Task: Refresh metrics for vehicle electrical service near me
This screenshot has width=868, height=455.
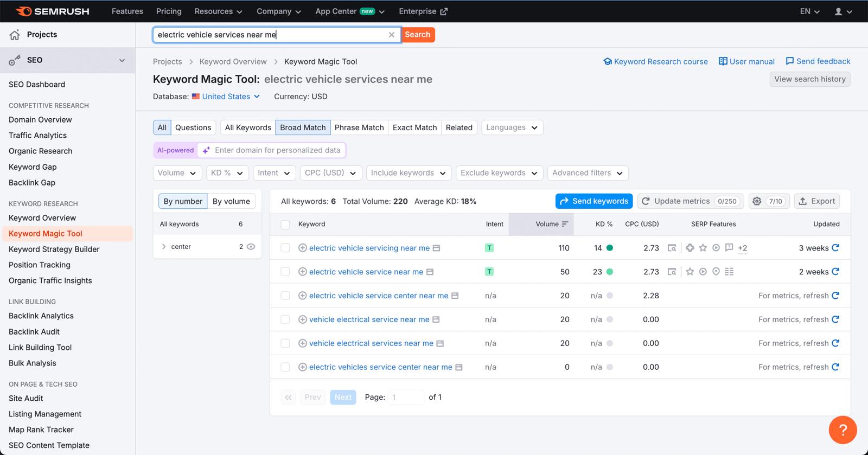Action: click(835, 319)
